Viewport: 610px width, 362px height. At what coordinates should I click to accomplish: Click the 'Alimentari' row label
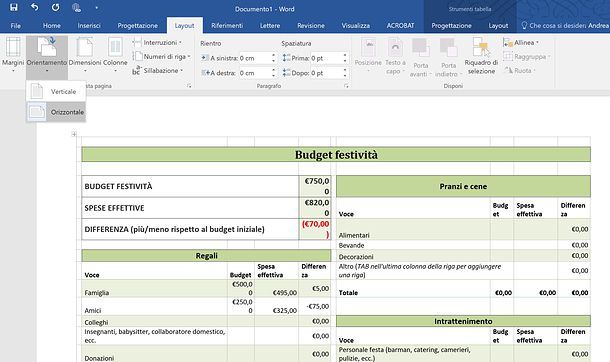pos(354,235)
